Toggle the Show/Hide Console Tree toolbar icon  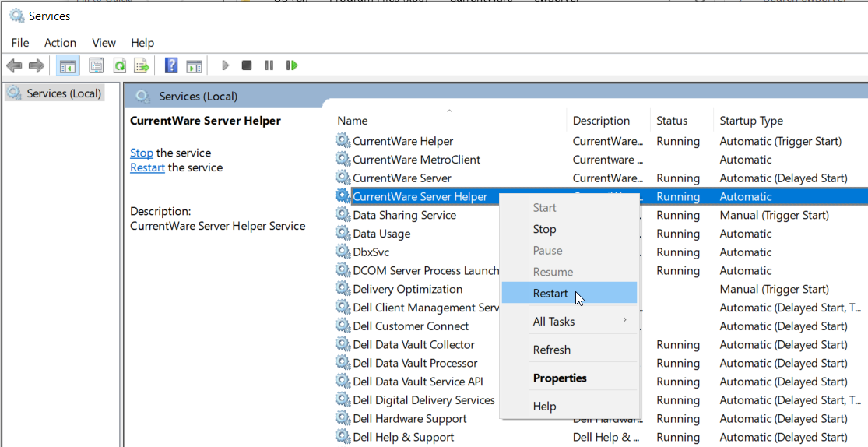[x=68, y=66]
